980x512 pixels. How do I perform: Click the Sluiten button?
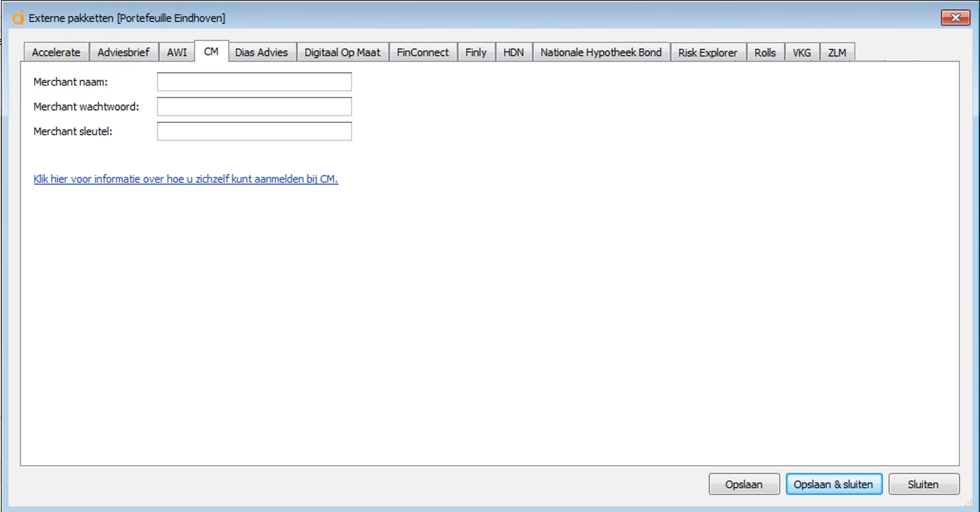coord(924,484)
